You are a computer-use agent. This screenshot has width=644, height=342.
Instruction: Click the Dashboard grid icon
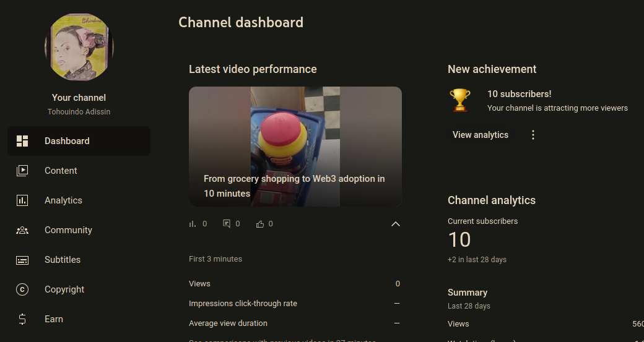click(x=22, y=141)
